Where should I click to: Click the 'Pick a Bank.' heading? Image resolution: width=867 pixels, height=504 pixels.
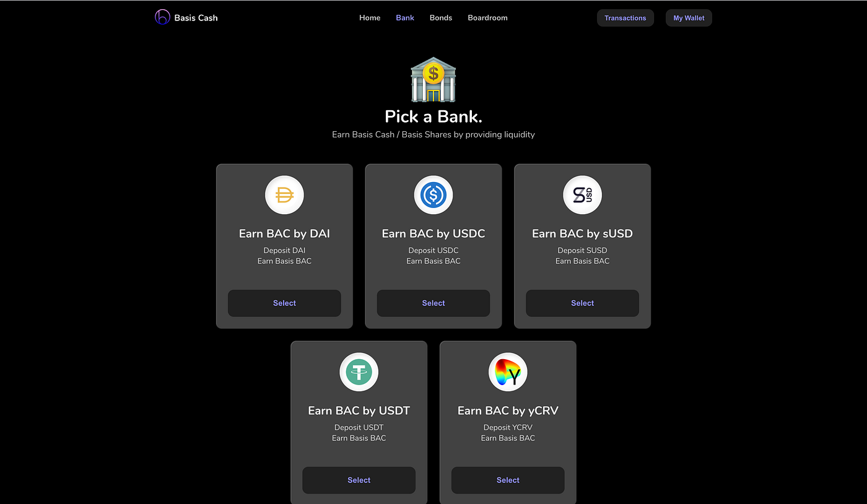point(434,116)
